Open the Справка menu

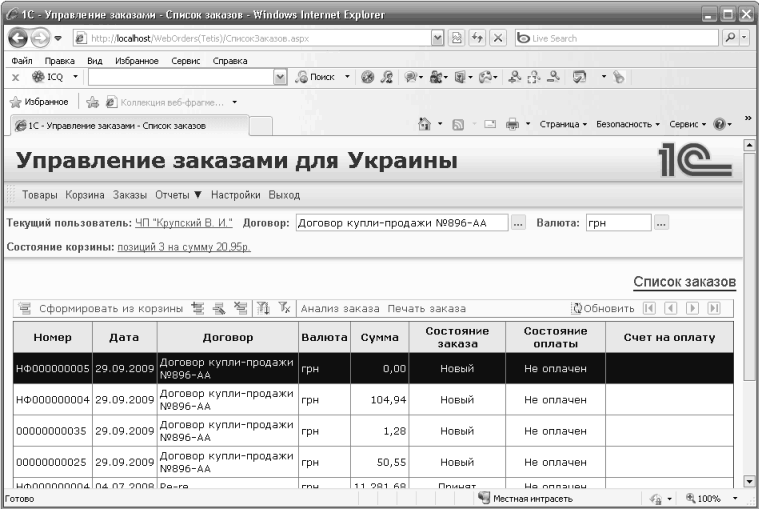tap(230, 61)
